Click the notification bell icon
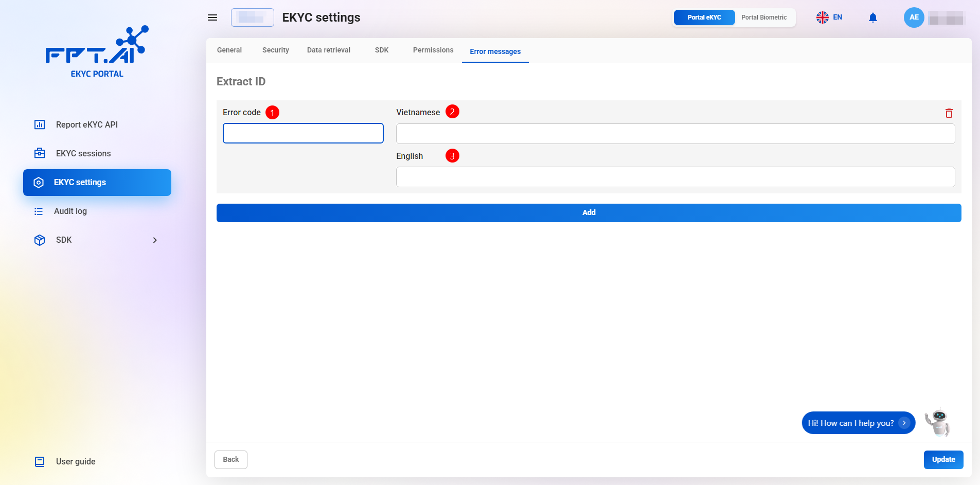The height and width of the screenshot is (485, 980). click(872, 18)
